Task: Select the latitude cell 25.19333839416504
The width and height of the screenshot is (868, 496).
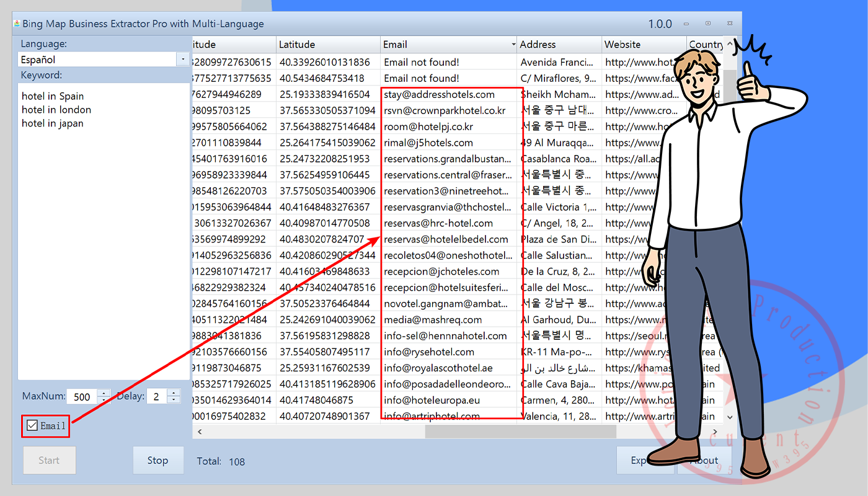Action: coord(328,94)
